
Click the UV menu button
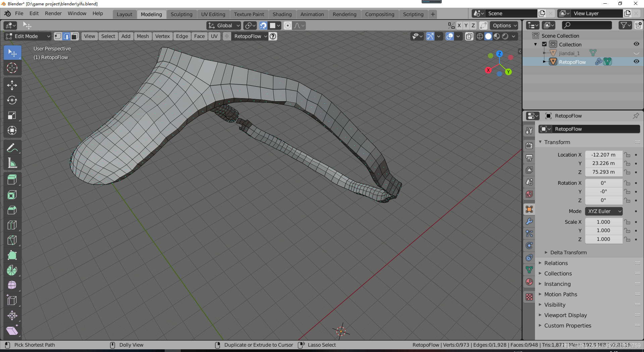(x=214, y=36)
